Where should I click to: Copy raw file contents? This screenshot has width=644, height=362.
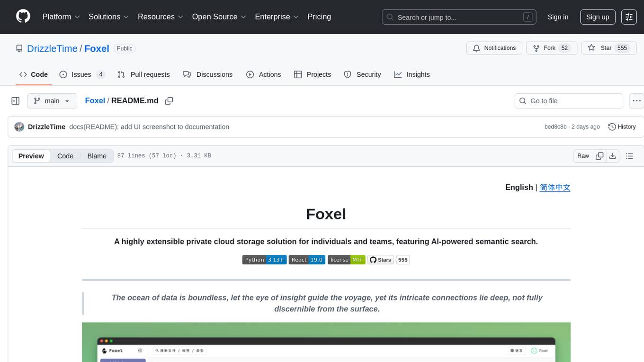click(599, 156)
